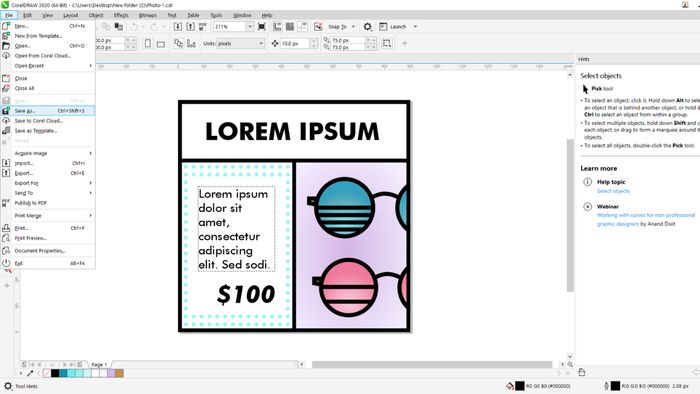This screenshot has height=394, width=700.
Task: Select Save As in File menu
Action: [48, 111]
